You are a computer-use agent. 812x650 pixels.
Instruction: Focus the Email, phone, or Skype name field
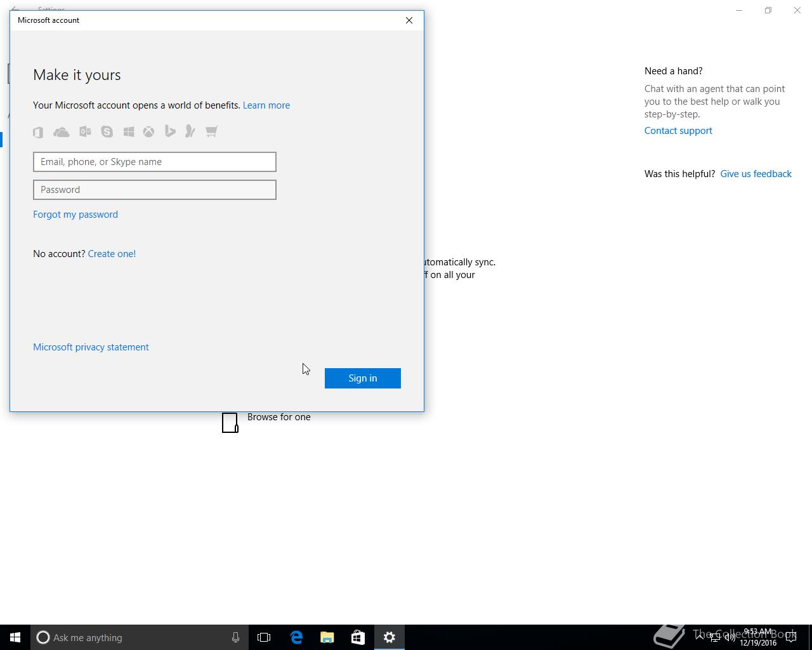pyautogui.click(x=155, y=162)
